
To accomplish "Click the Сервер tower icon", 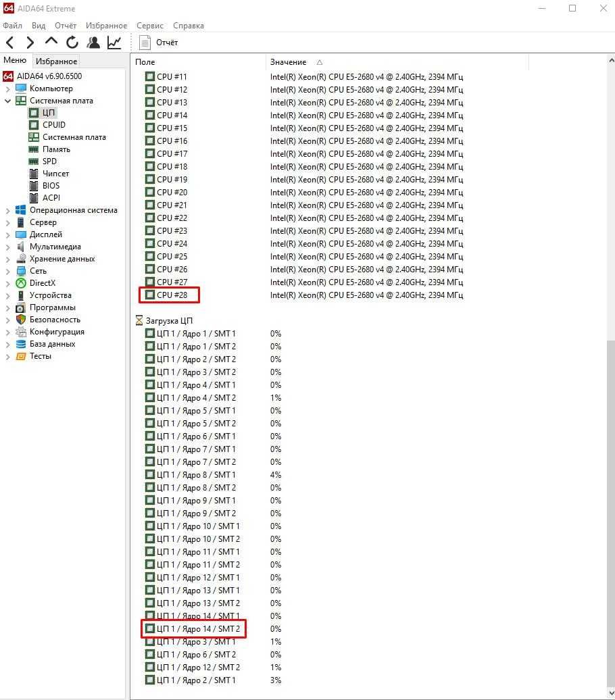I will [20, 222].
